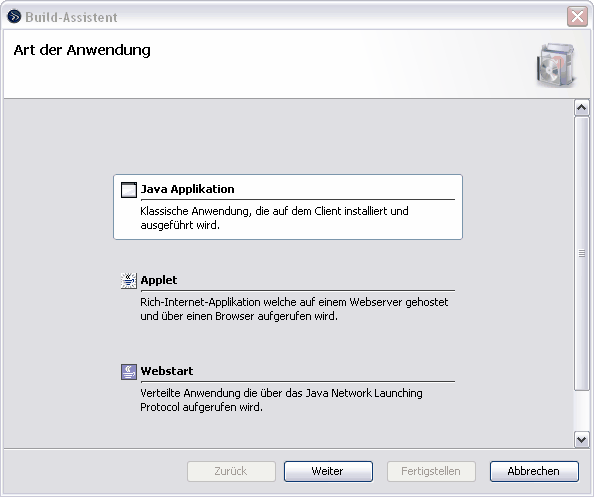Screen dimensions: 594x497
Task: Click the Webstart icon
Action: [x=129, y=372]
